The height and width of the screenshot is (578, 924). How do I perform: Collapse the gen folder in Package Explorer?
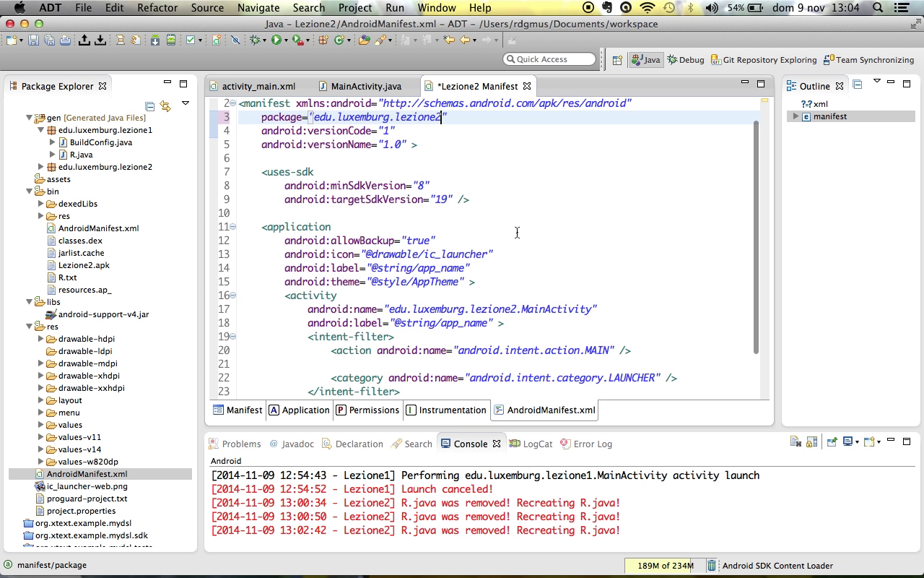point(30,118)
